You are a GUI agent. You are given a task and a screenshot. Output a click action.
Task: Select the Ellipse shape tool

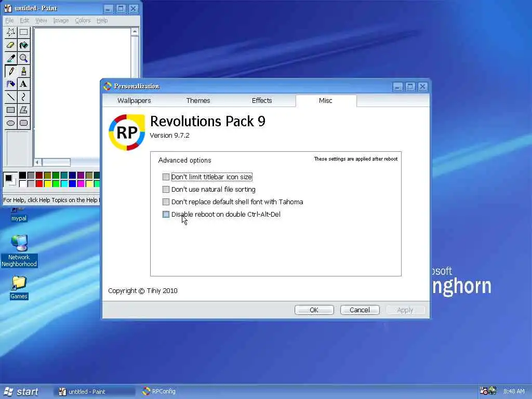click(x=10, y=123)
